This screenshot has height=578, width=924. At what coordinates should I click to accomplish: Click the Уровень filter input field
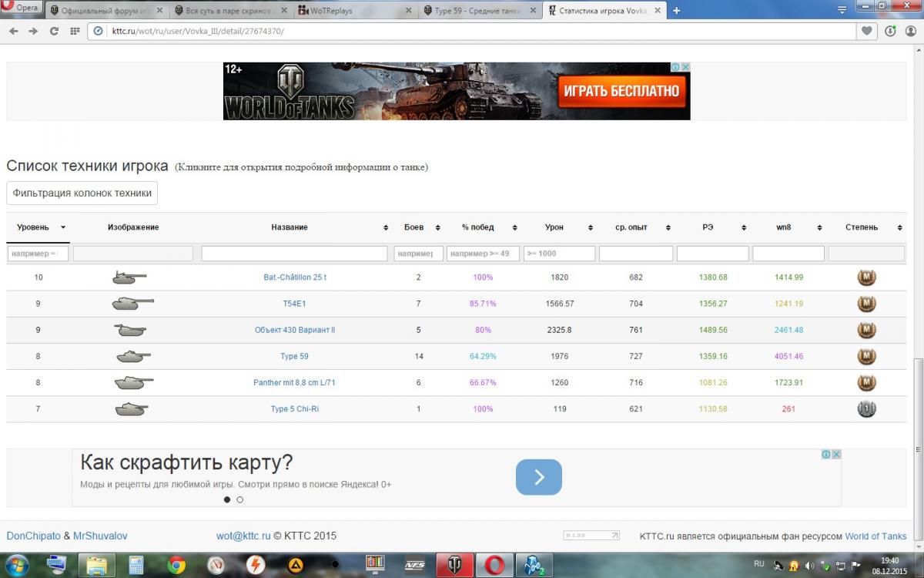click(x=38, y=254)
